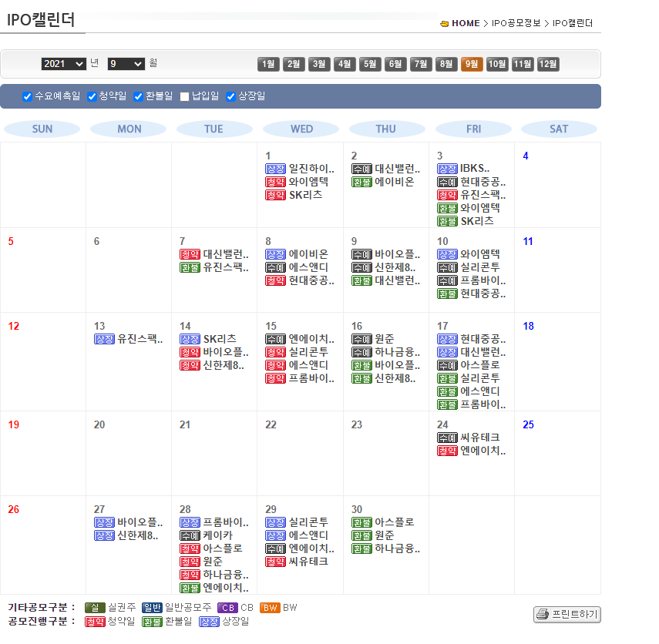This screenshot has height=644, width=659.
Task: Click the 프린트하기 print button
Action: pos(567,615)
